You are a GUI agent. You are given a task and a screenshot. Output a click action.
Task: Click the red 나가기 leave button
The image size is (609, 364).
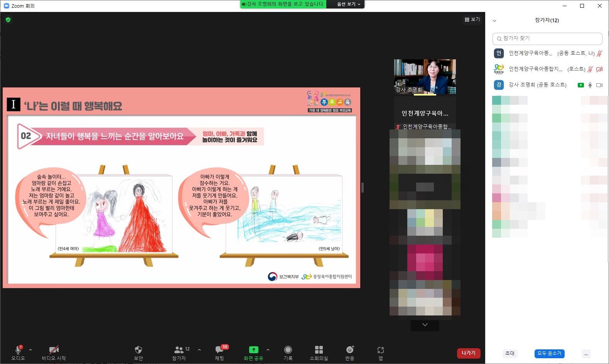point(468,353)
